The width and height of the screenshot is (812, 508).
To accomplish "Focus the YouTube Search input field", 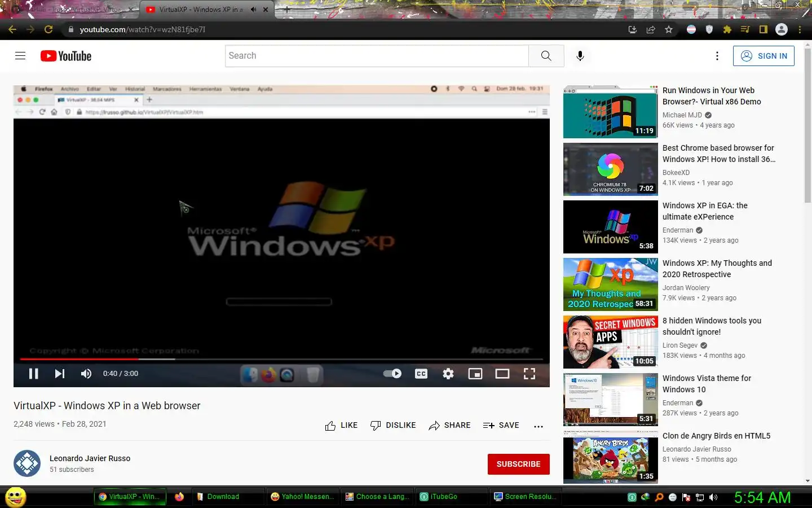I will point(377,56).
